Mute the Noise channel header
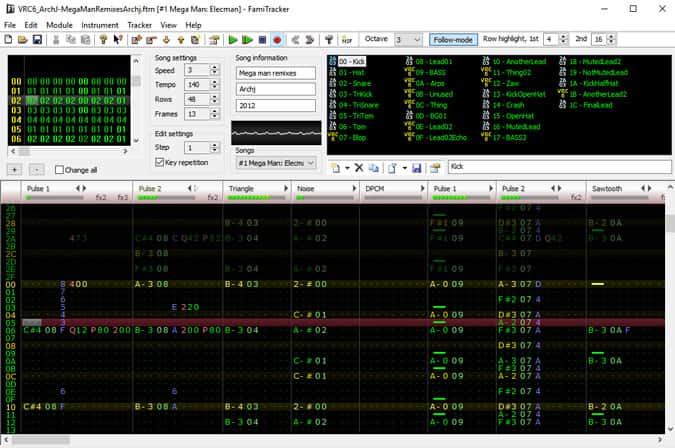This screenshot has width=675, height=448. 305,188
